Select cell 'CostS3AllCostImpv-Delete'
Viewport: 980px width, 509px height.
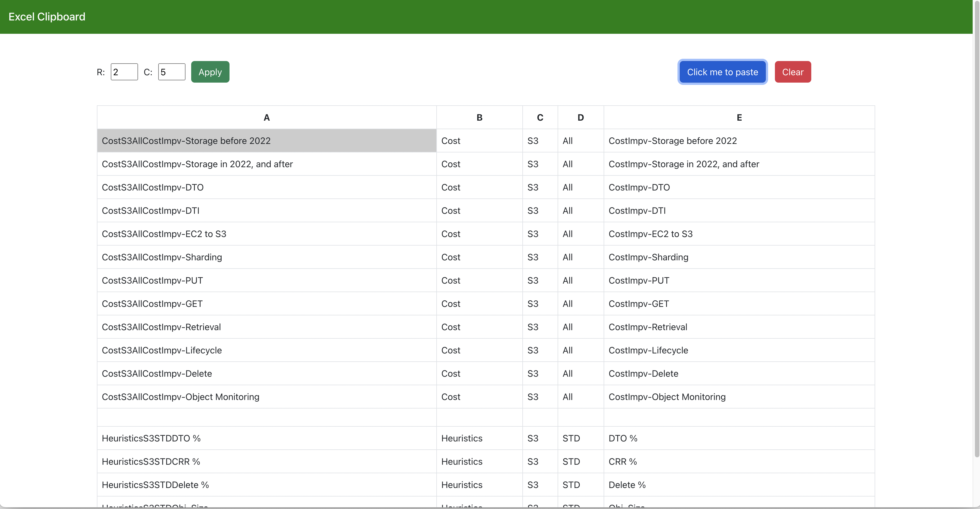(267, 374)
